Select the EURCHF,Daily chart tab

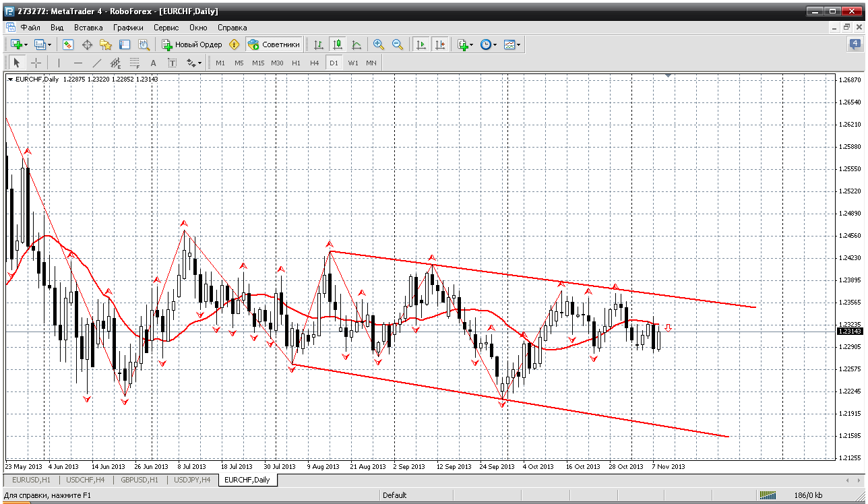[247, 480]
